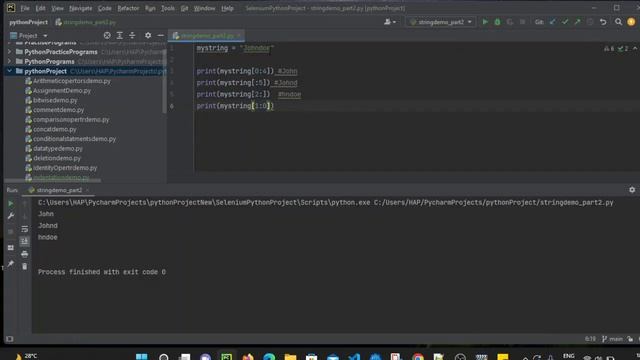Stop process in Run panel
640x360 pixels.
11,231
